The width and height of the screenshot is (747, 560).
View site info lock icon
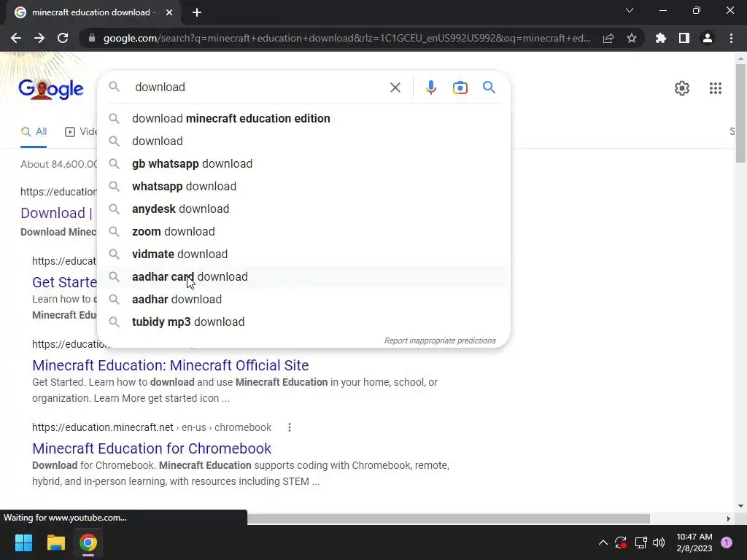pos(92,38)
